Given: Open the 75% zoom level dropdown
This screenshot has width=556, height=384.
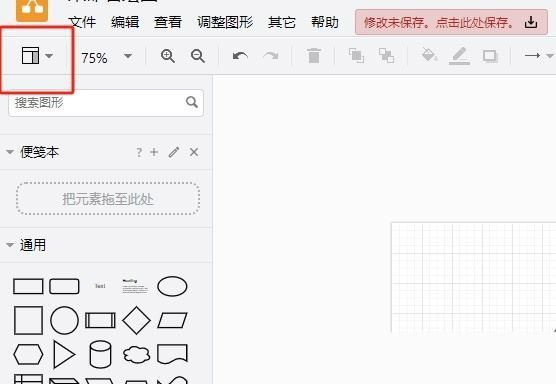Looking at the screenshot, I should (106, 57).
